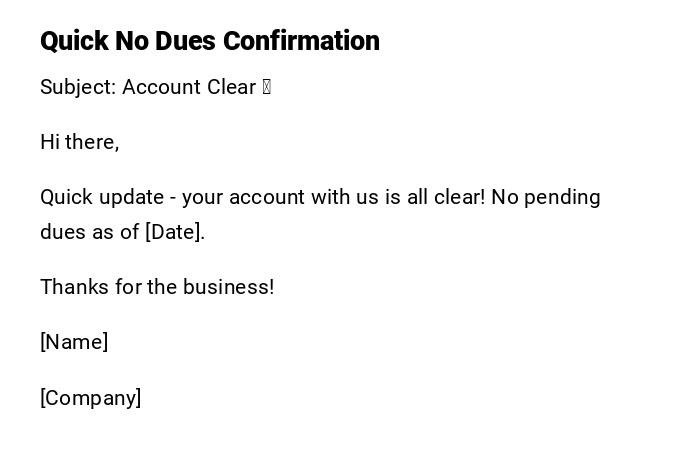Click "dues as of" on the second body line
The image size is (700, 460).
coord(89,232)
